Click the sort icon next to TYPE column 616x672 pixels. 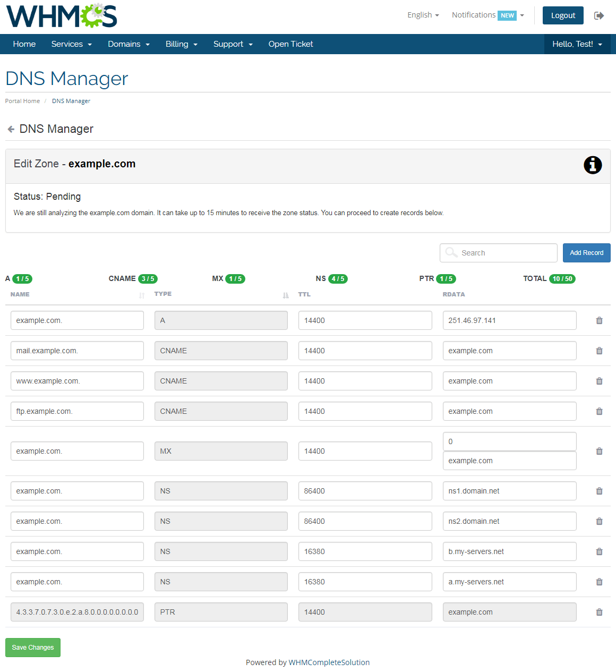pos(141,295)
